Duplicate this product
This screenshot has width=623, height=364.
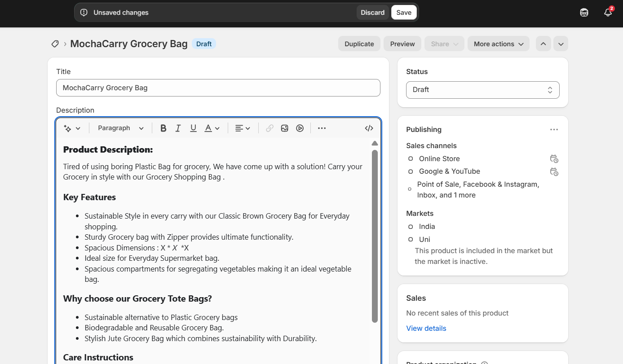[359, 44]
